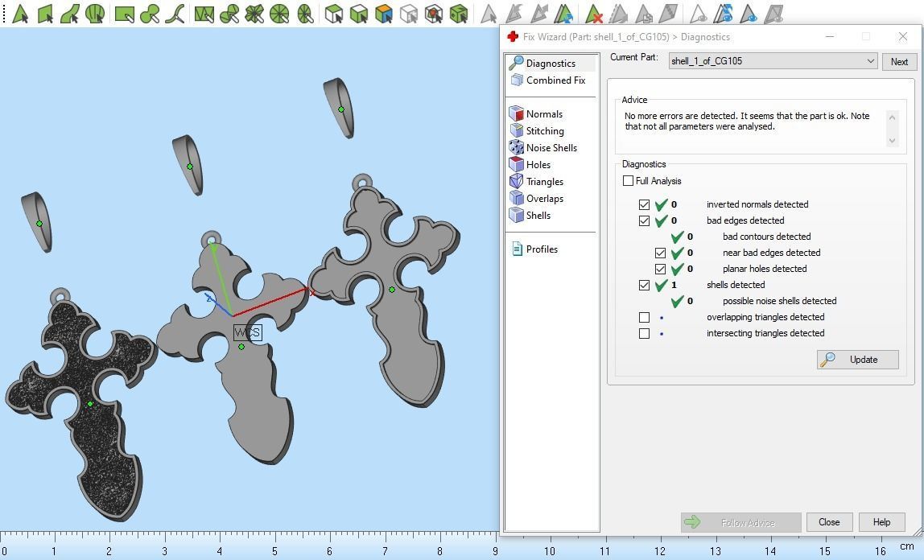The image size is (924, 560).
Task: Click the single triangle blue-eye icon
Action: click(749, 14)
